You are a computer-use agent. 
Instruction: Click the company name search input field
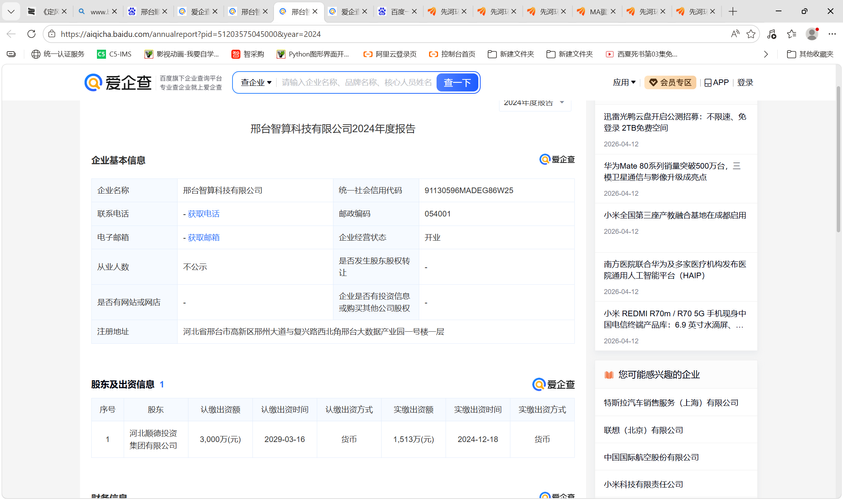click(356, 83)
